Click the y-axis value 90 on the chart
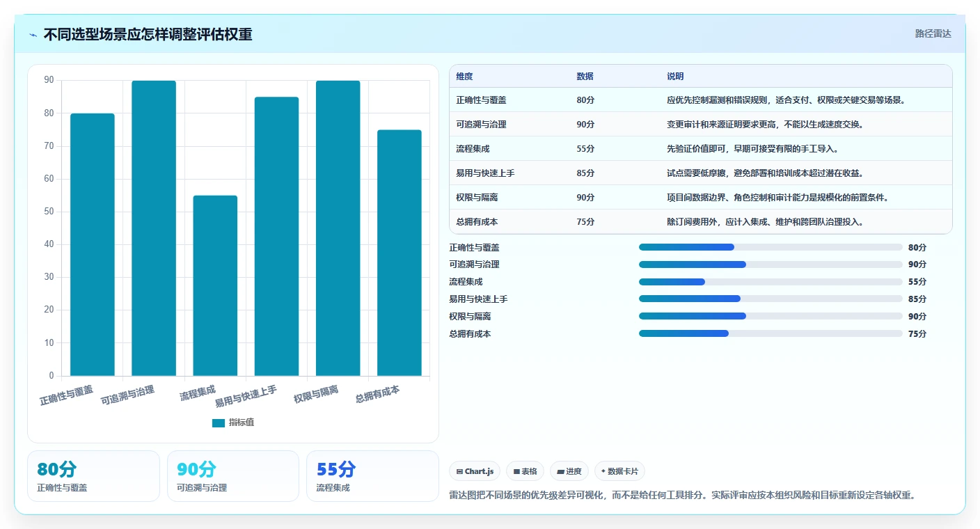 tap(49, 80)
